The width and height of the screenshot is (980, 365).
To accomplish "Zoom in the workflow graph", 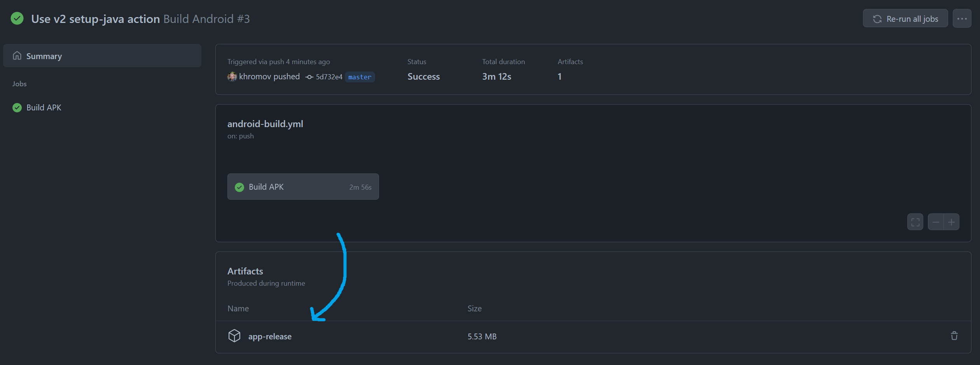I will pos(951,222).
